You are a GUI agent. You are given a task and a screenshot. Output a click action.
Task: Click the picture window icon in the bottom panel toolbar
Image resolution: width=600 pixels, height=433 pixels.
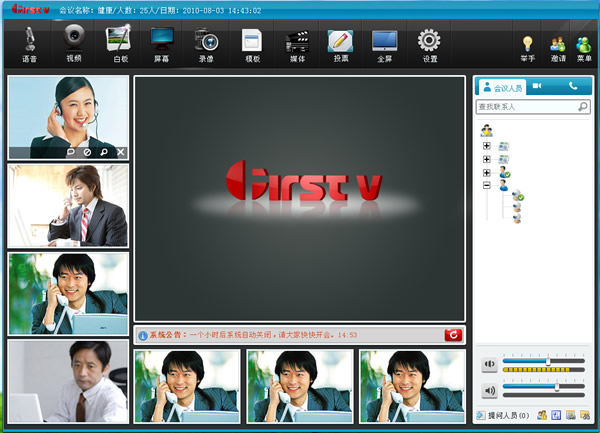pos(571,415)
